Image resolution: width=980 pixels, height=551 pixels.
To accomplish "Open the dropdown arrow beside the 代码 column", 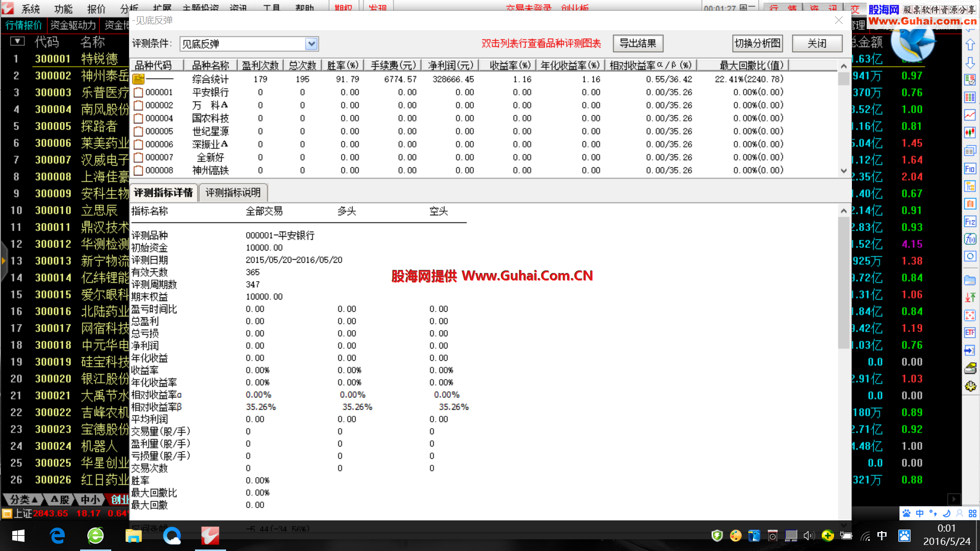I will pyautogui.click(x=17, y=41).
